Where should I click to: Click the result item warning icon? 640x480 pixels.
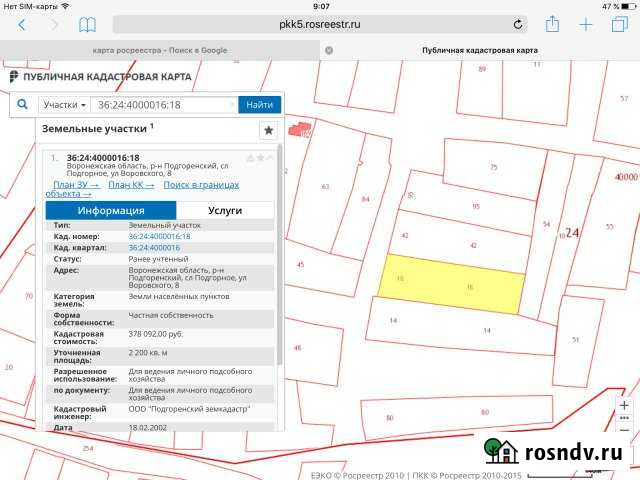coord(251,158)
